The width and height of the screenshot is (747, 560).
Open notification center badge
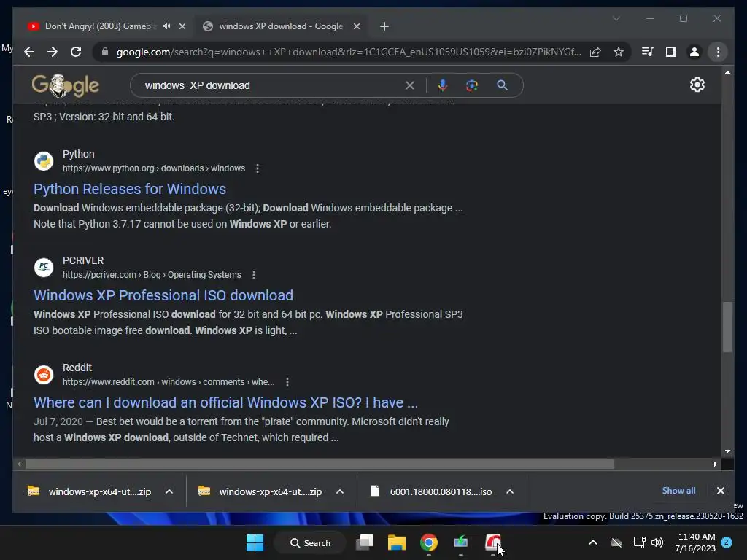click(x=727, y=542)
